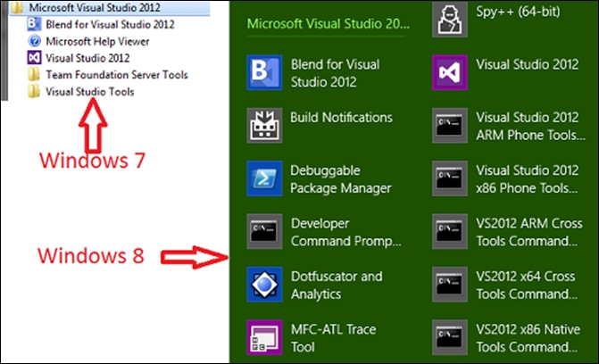
Task: Click 'VS2012 ARM Cross Tools Command...' label
Action: [x=529, y=232]
